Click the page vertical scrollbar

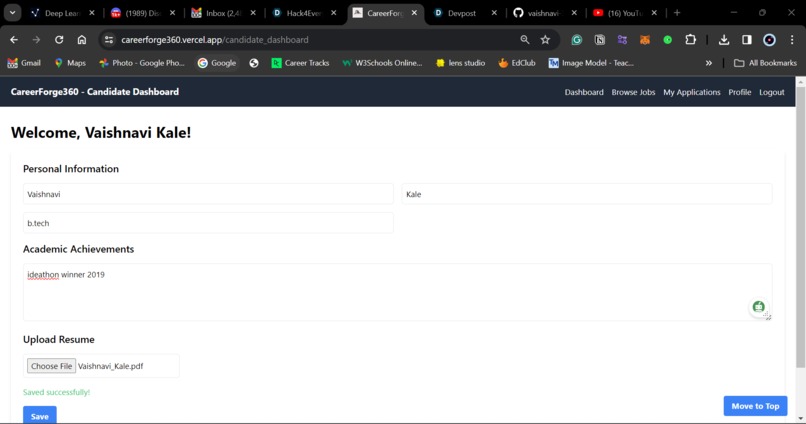tap(800, 226)
